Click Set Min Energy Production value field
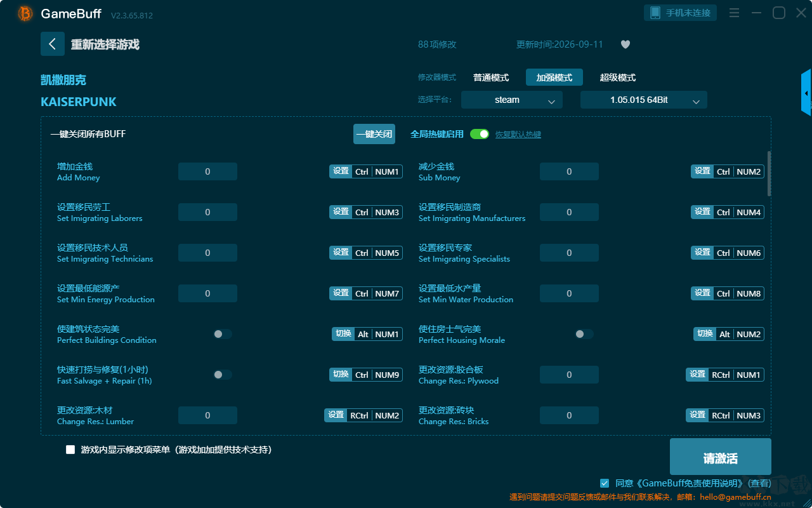 207,293
